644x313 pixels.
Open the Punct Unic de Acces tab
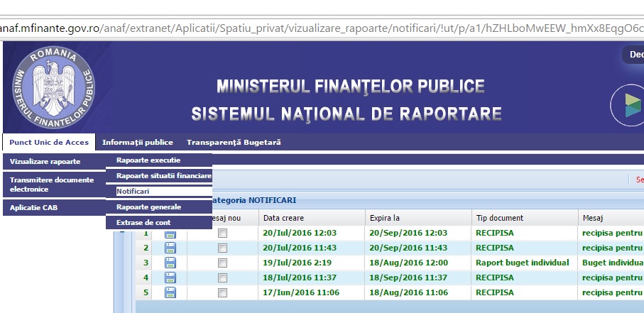(x=49, y=143)
